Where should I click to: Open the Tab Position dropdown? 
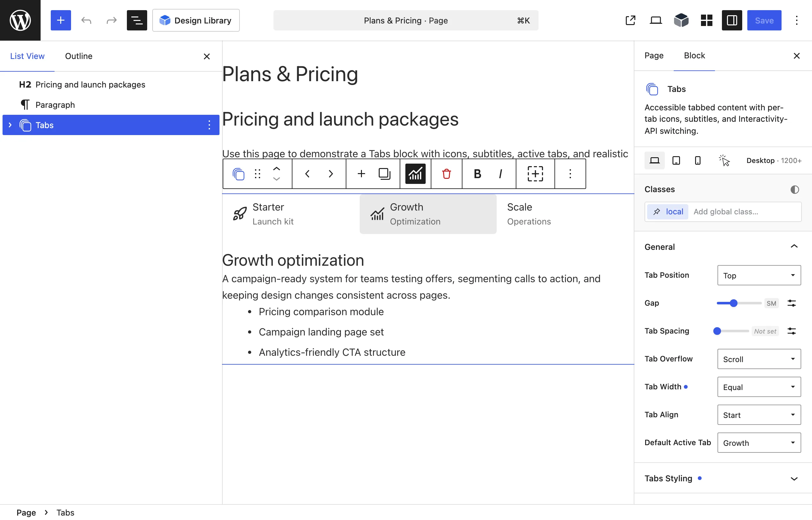(759, 275)
